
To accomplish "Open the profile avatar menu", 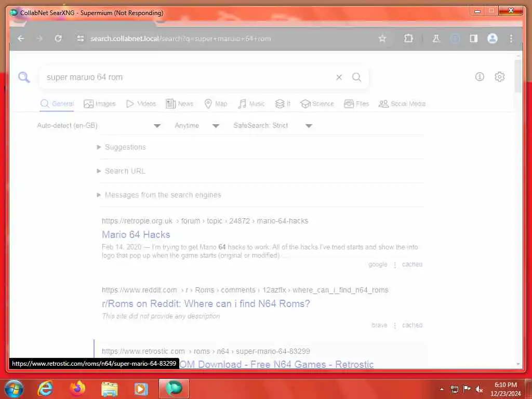I will click(x=493, y=38).
